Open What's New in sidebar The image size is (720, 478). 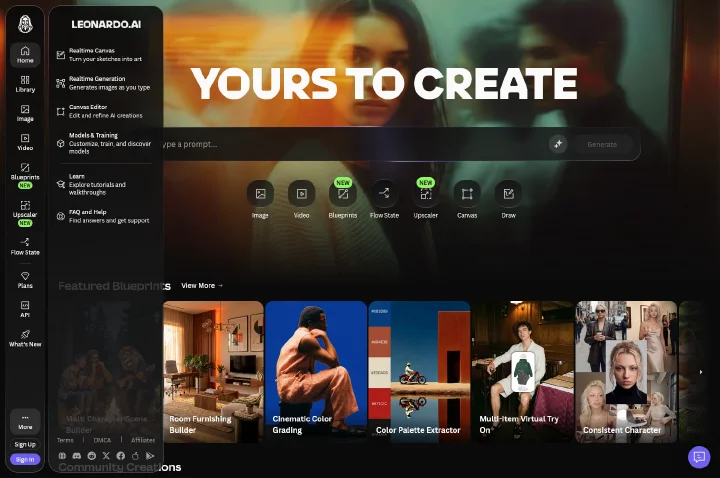(x=25, y=338)
